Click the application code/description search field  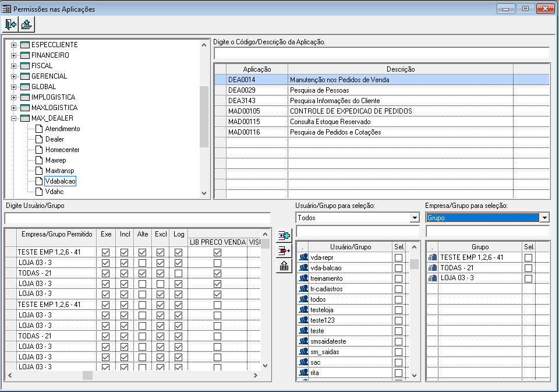coord(381,54)
